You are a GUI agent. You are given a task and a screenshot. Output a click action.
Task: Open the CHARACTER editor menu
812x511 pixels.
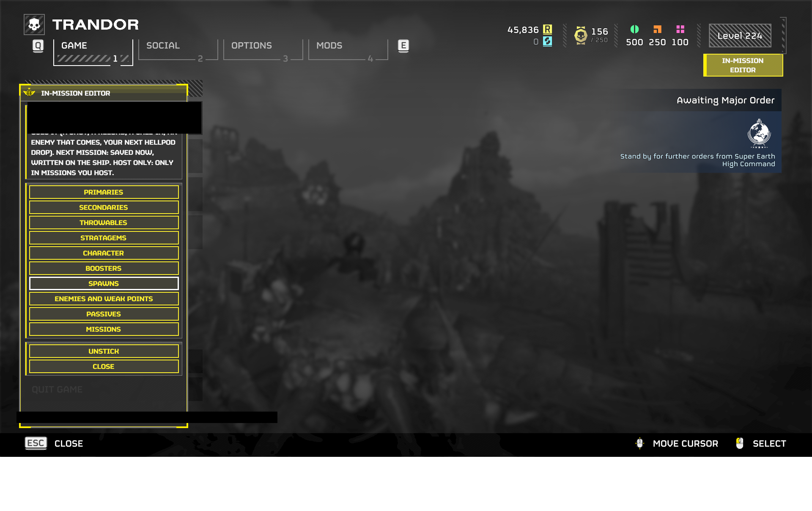[x=104, y=253]
